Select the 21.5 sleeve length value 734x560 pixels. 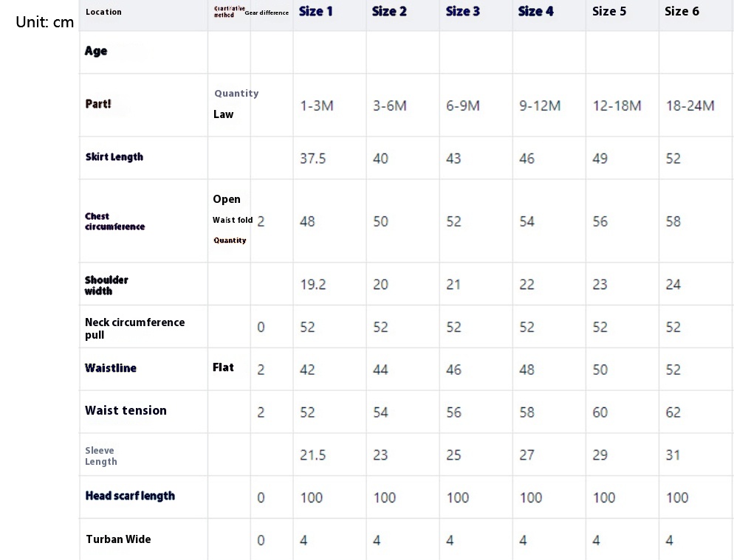[313, 455]
